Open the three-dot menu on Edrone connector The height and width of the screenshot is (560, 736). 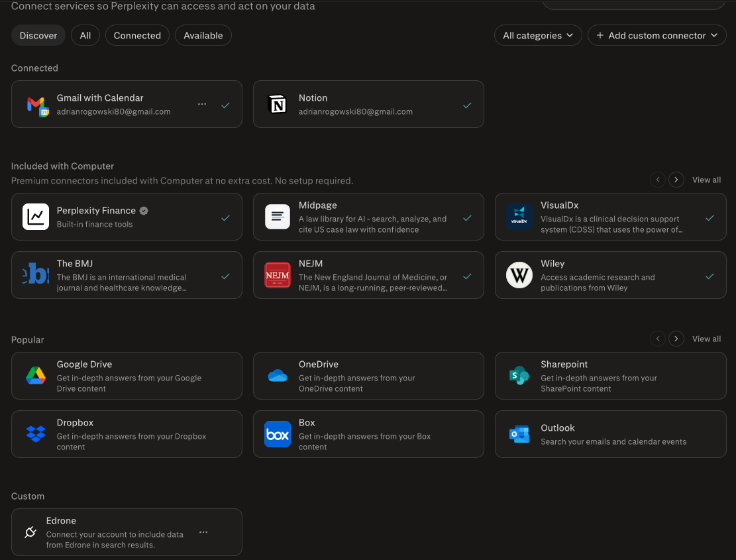203,532
